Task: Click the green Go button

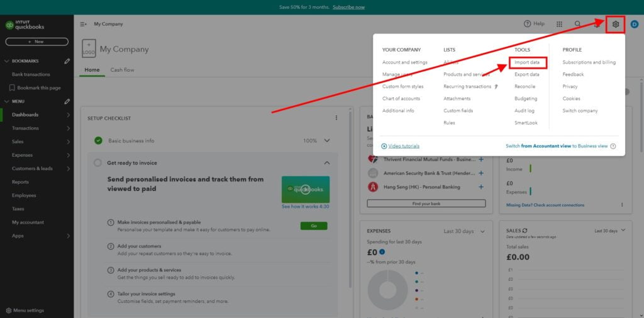Action: [314, 226]
